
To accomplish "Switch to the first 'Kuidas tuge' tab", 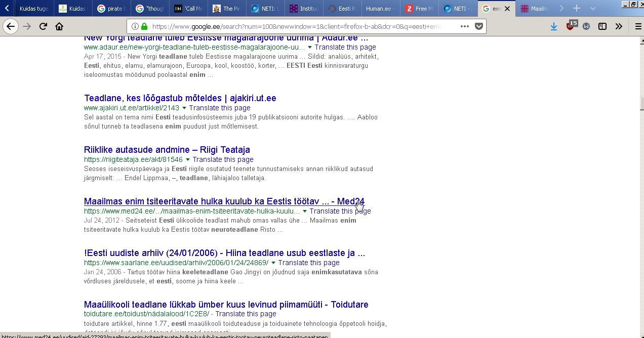I will point(33,9).
